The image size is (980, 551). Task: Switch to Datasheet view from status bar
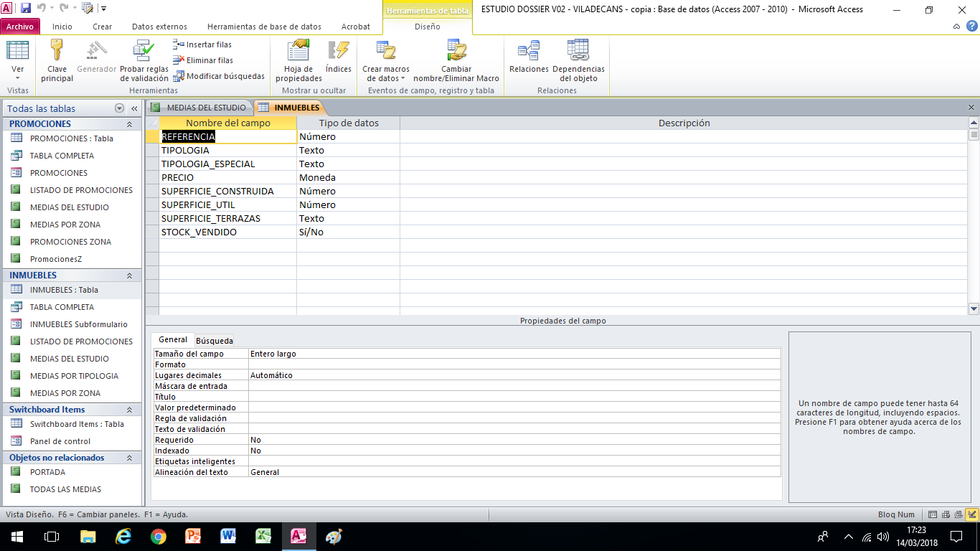pos(933,514)
